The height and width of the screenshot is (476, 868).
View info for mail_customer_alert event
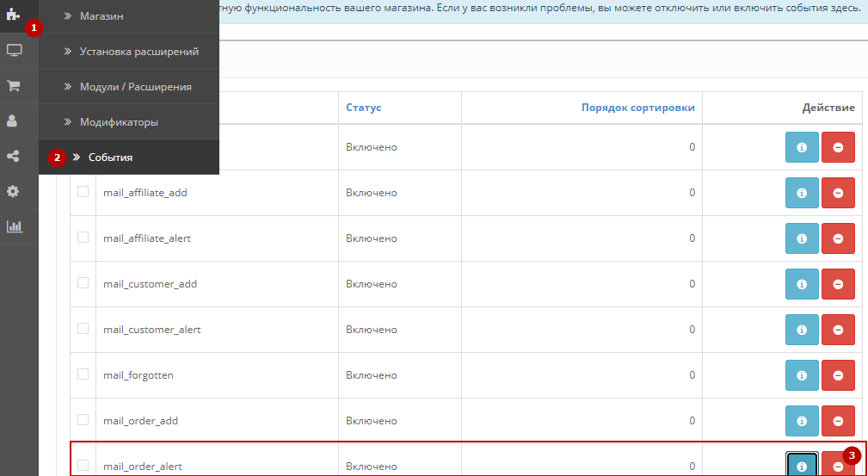coord(802,330)
